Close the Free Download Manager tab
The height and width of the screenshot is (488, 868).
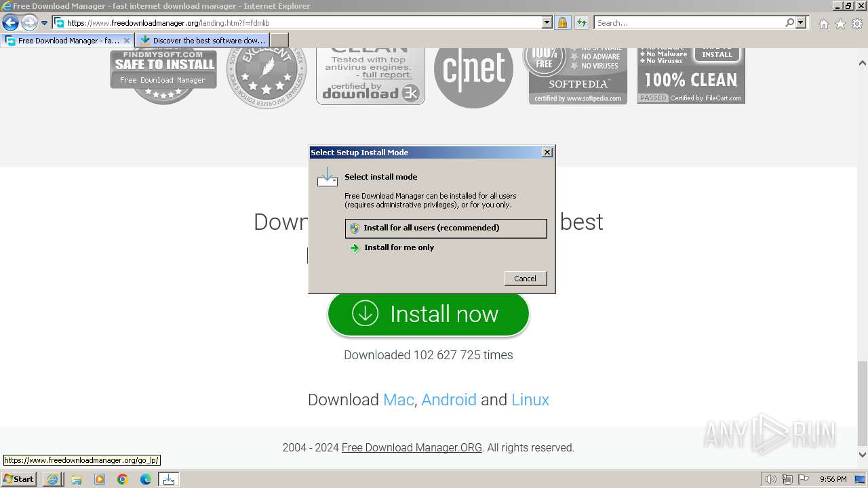pyautogui.click(x=126, y=41)
